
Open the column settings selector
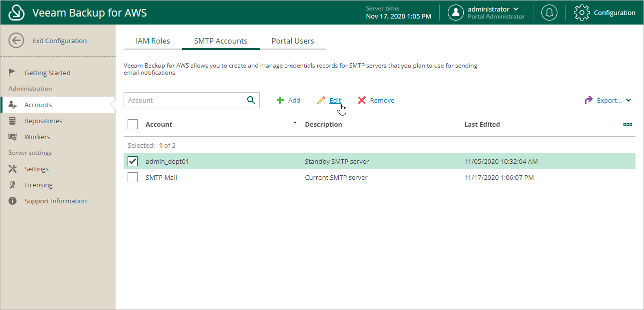pyautogui.click(x=627, y=124)
